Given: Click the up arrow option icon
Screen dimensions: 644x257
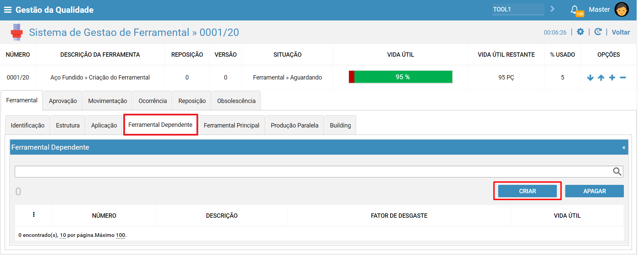Looking at the screenshot, I should (x=601, y=78).
